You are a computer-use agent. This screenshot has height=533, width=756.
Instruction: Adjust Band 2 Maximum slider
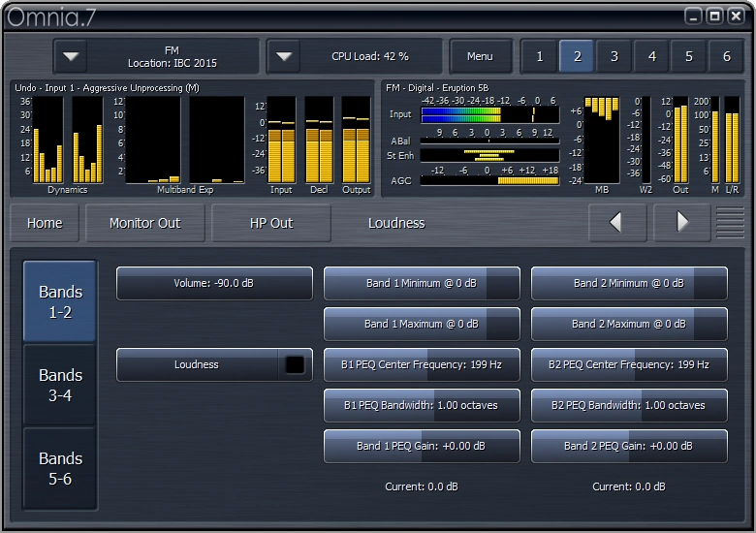click(629, 324)
